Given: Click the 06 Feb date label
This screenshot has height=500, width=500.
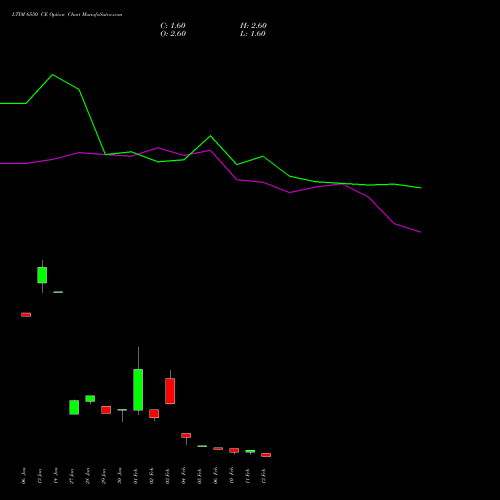Looking at the screenshot, I should pyautogui.click(x=216, y=476).
